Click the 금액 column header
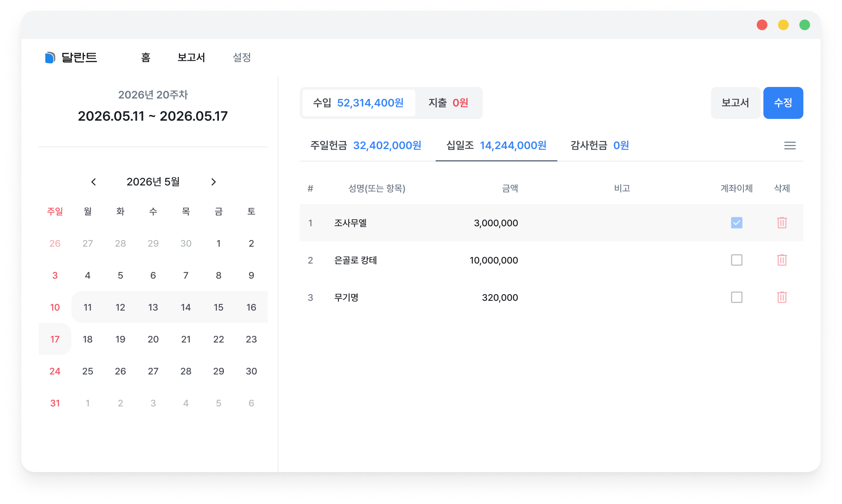Viewport: 842px width, 504px height. point(510,189)
